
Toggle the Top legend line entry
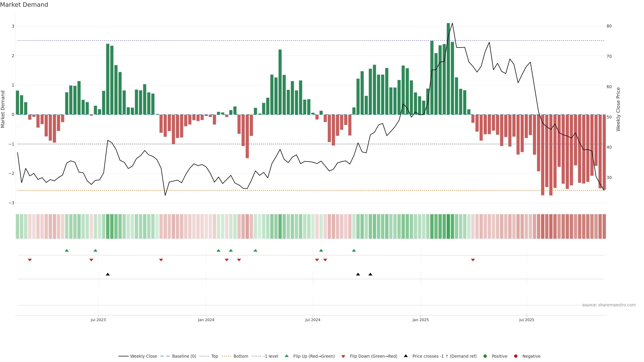tap(214, 356)
